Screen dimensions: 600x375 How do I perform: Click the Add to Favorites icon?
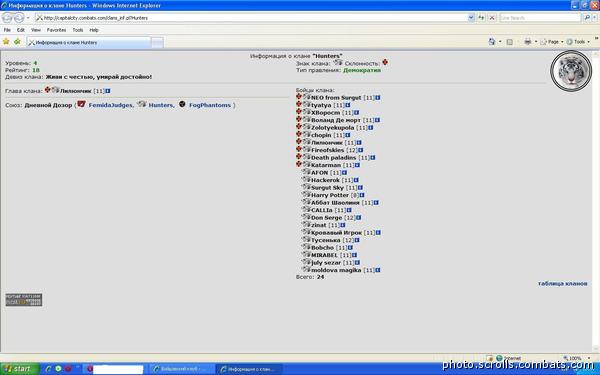click(x=17, y=42)
